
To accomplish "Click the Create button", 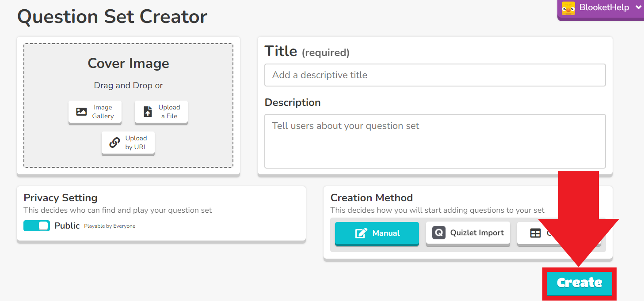I will (x=579, y=283).
